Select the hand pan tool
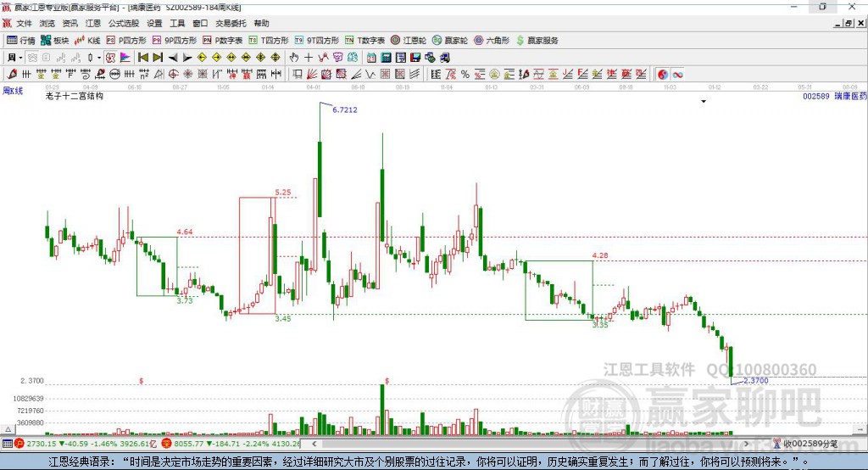868x470 pixels. 294,58
